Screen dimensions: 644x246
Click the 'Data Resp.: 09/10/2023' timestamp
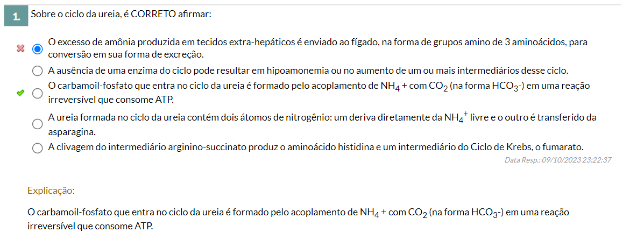pos(558,160)
